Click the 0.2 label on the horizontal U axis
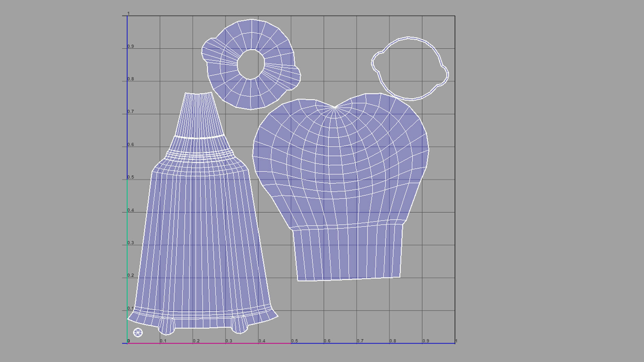Screen dimensions: 644x362 tap(196, 341)
